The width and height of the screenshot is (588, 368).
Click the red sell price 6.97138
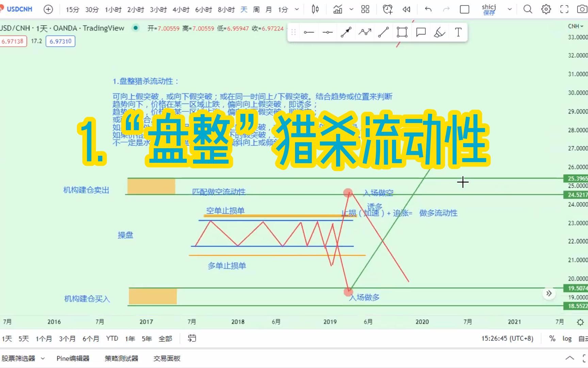point(13,41)
